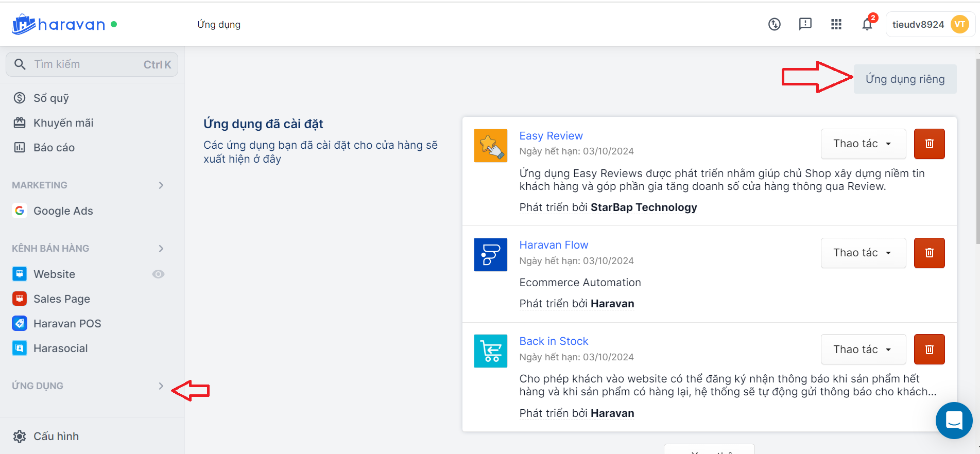Open the Easy Review app link
This screenshot has width=980, height=454.
(551, 135)
